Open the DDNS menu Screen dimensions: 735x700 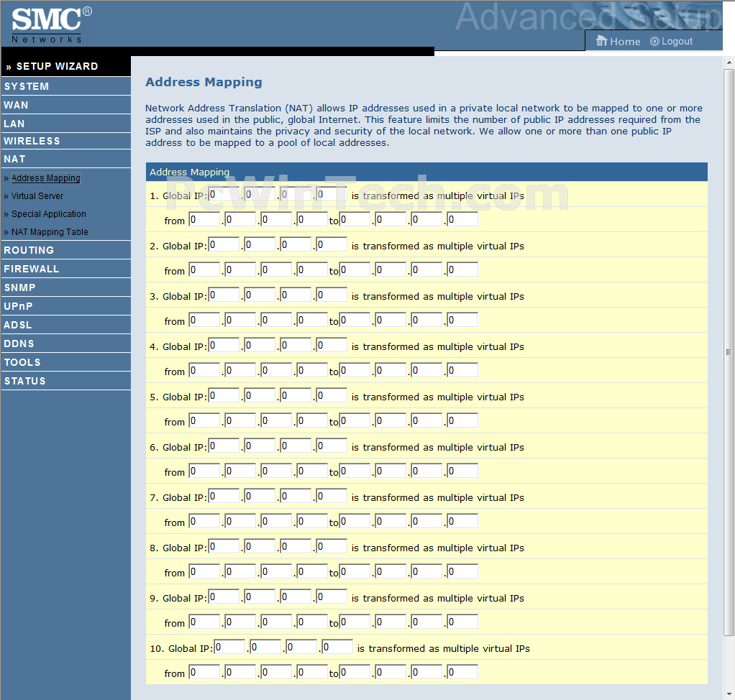(x=65, y=344)
